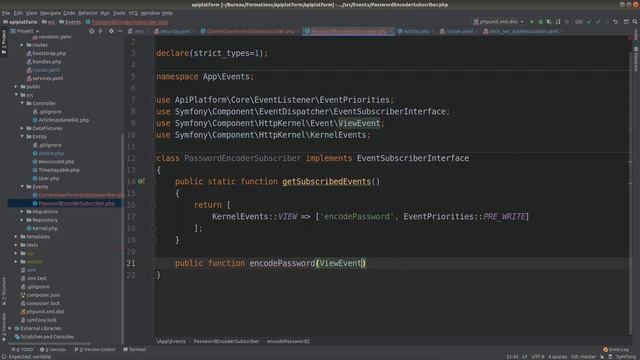Viewport: 640px width, 360px height.
Task: Expand the DataFixtures folder
Action: tap(22, 128)
